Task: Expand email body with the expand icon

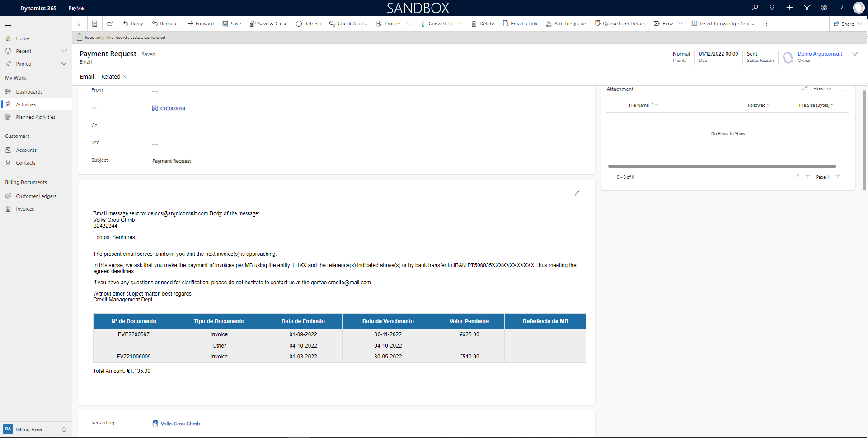Action: pyautogui.click(x=577, y=193)
